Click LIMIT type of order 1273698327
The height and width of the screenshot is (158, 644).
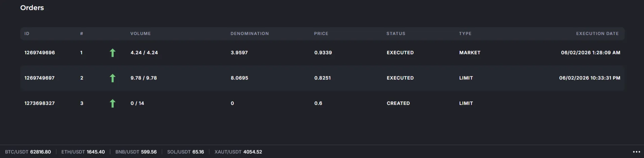point(466,103)
